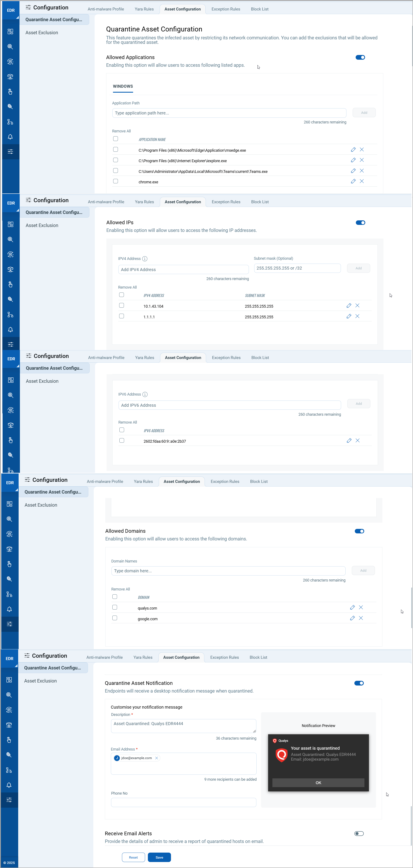Remove google.com from allowed domains
This screenshot has width=413, height=868.
(360, 618)
